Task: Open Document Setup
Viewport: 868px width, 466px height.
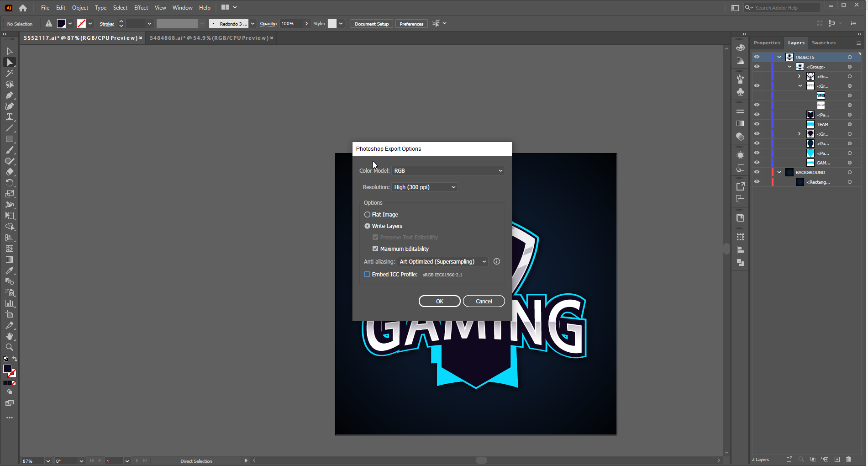Action: point(372,24)
